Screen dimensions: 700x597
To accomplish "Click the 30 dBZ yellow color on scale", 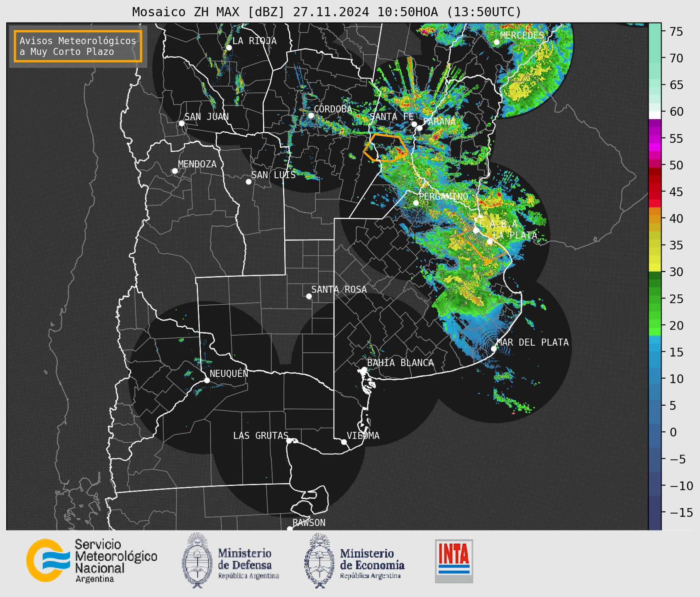I will click(x=655, y=267).
